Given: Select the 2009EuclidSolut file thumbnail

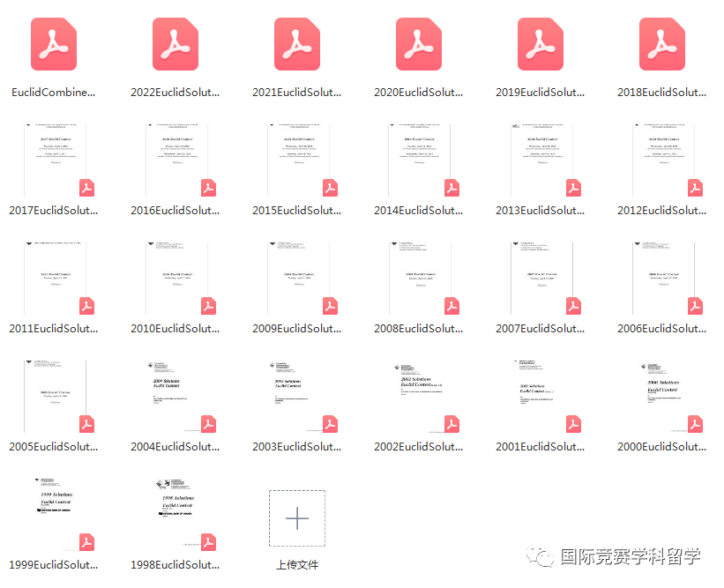Looking at the screenshot, I should pos(298,279).
